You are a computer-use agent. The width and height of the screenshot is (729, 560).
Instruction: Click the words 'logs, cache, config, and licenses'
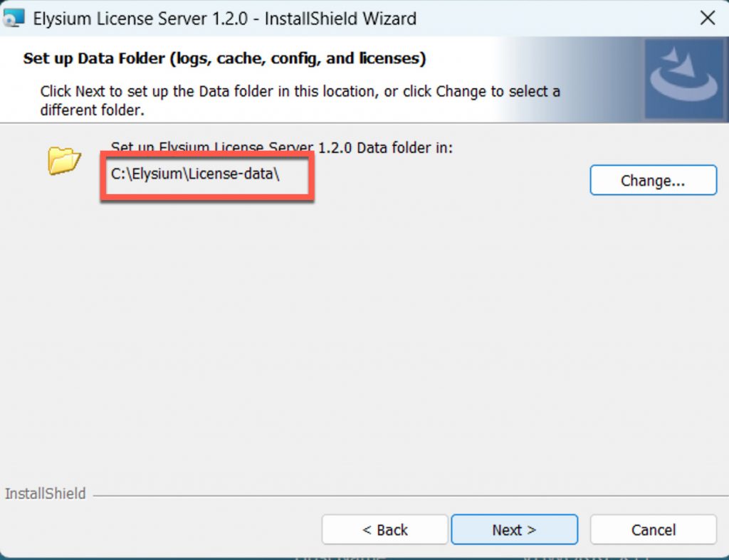point(298,58)
